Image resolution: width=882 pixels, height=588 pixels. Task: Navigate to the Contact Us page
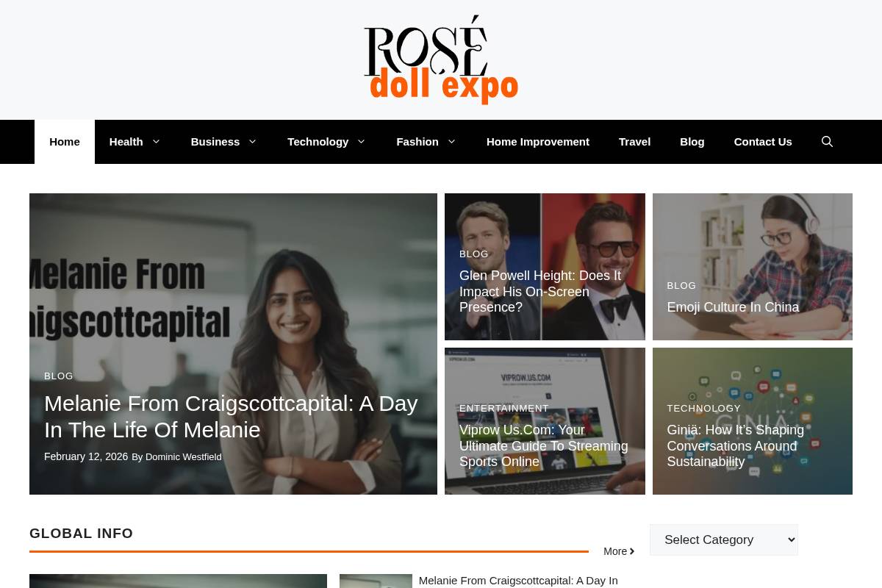coord(762,141)
